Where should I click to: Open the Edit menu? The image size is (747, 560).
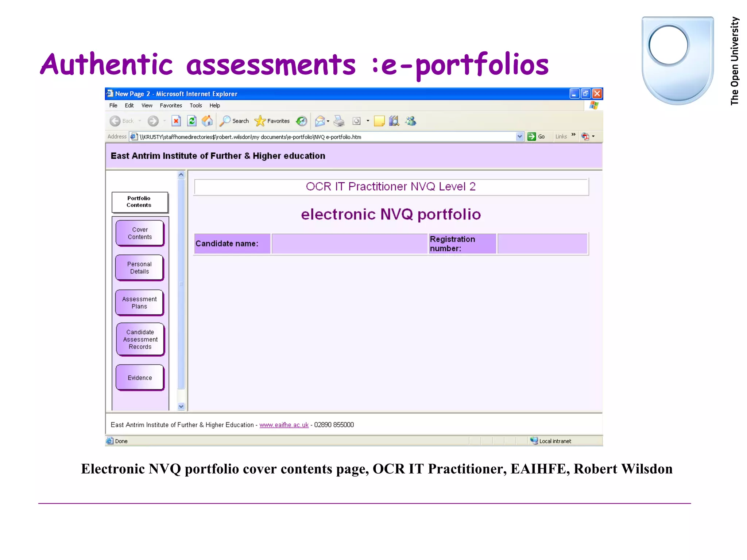click(129, 106)
